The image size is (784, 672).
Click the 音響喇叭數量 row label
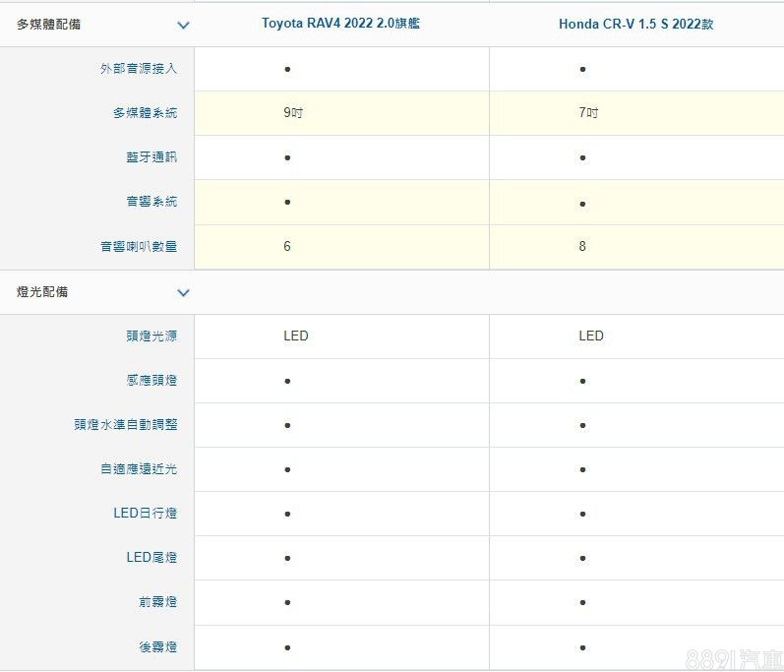coord(139,246)
